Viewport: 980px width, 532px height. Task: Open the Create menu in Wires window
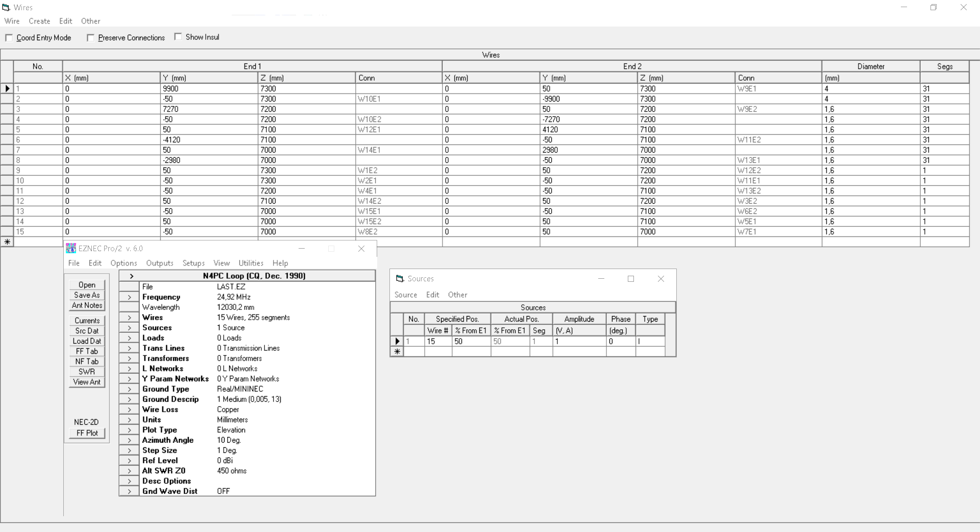coord(39,21)
